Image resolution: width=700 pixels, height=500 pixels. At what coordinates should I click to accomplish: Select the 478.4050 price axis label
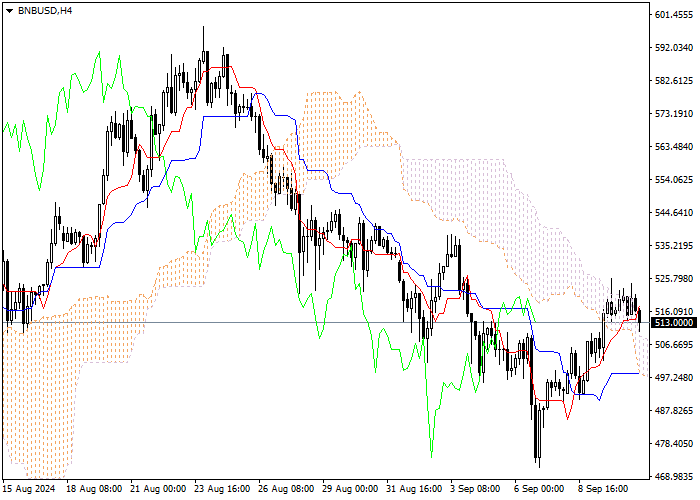[674, 444]
